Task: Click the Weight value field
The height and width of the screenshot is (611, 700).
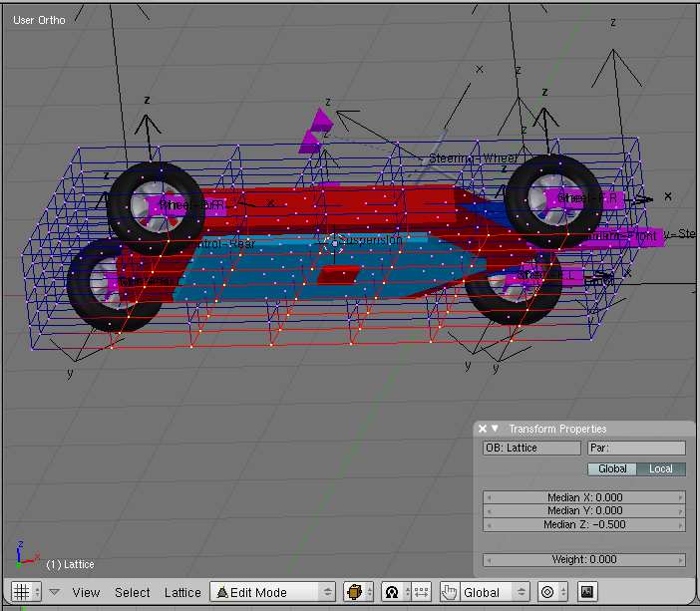Action: 584,559
